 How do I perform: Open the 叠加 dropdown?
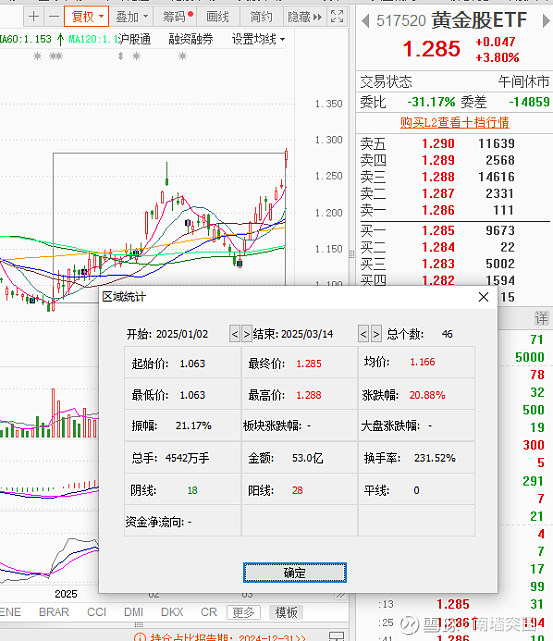[131, 17]
